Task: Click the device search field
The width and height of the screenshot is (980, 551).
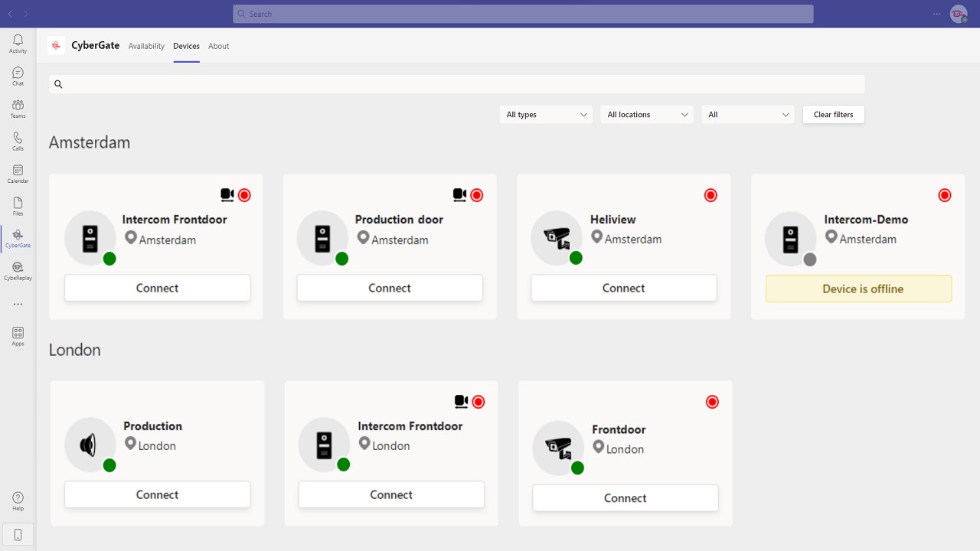Action: (457, 84)
